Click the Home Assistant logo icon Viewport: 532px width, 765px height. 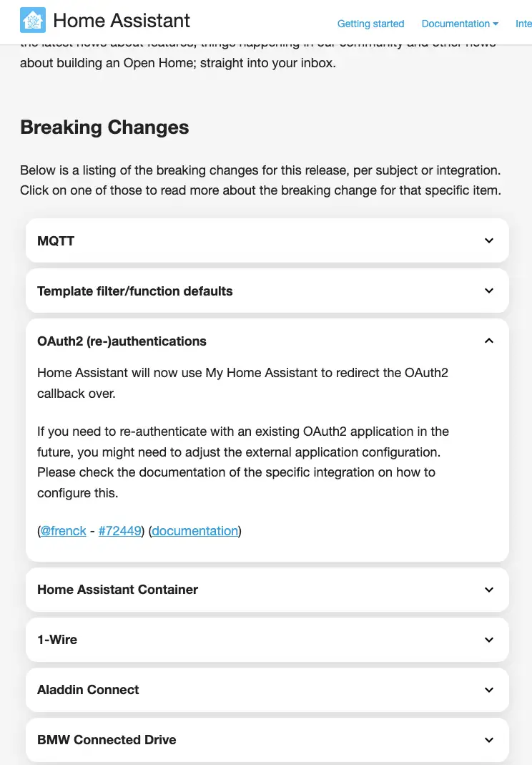click(x=33, y=20)
